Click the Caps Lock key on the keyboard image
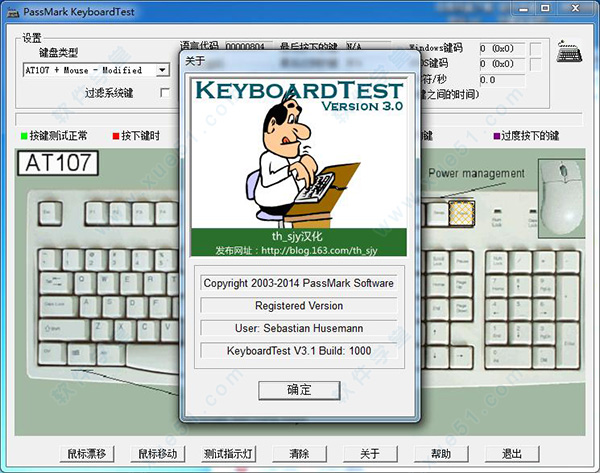This screenshot has height=473, width=600. click(59, 307)
